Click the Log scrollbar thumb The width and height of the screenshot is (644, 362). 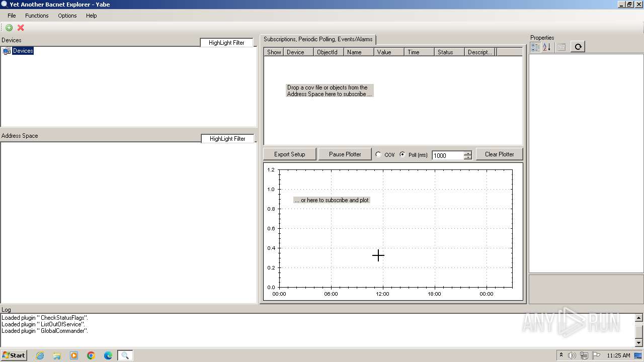click(x=639, y=331)
